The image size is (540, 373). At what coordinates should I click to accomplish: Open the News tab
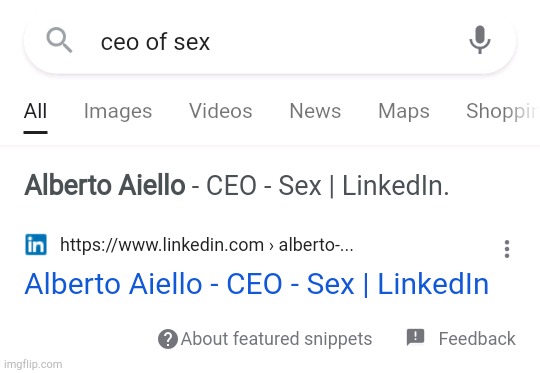pos(315,111)
